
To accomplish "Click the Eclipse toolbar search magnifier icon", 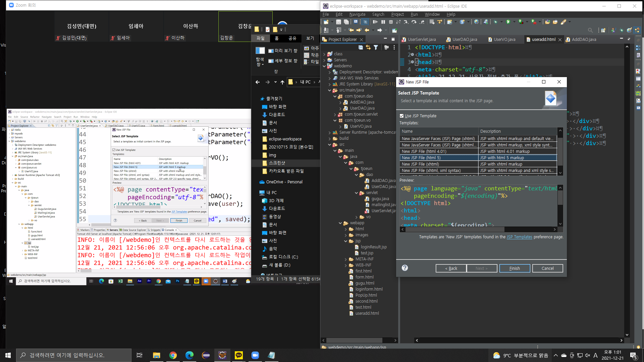I will click(x=590, y=31).
